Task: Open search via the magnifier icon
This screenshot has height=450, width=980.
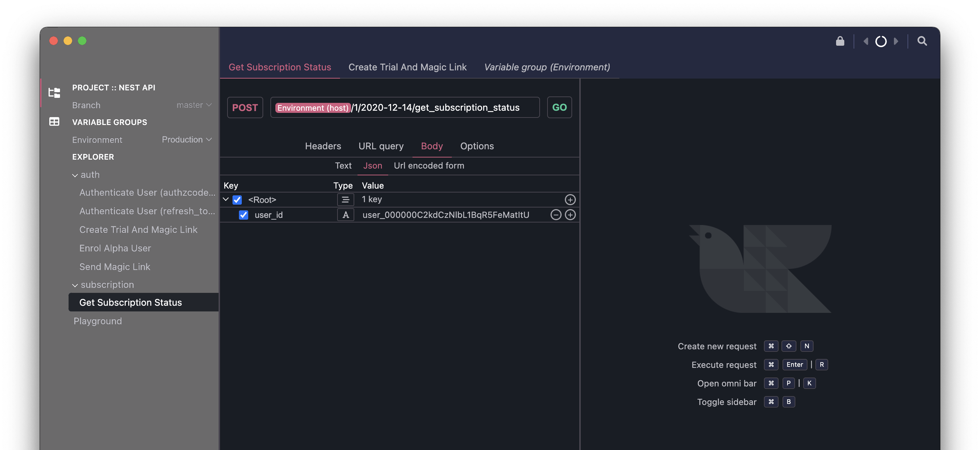Action: tap(922, 41)
